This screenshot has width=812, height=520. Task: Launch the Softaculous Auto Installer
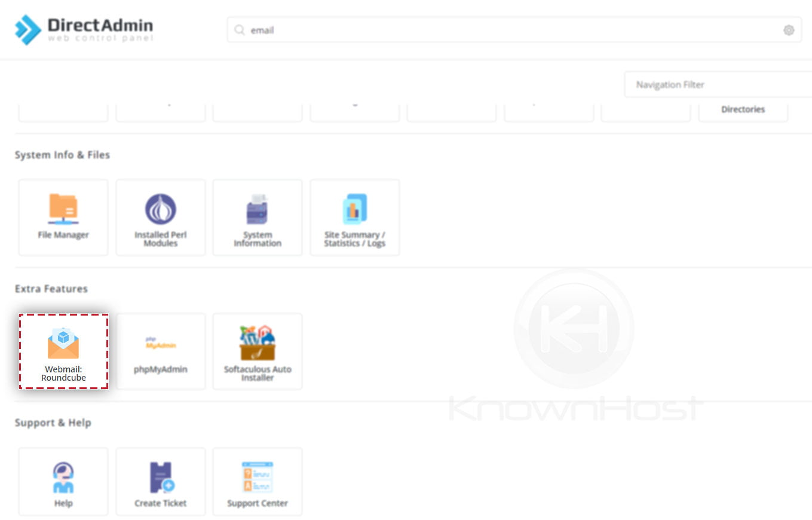tap(257, 350)
